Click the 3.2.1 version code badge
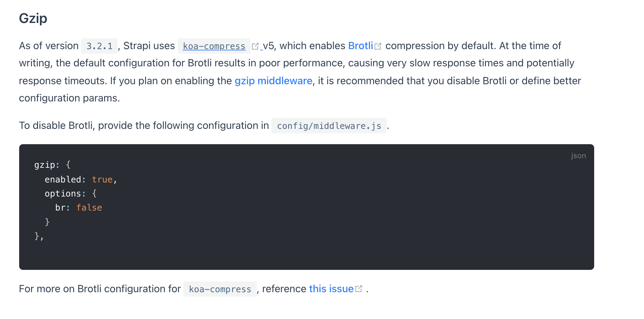This screenshot has height=319, width=644. point(99,46)
